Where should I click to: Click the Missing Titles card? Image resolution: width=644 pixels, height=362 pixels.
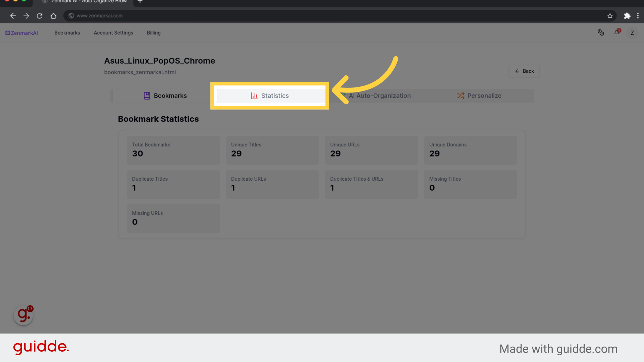(470, 184)
